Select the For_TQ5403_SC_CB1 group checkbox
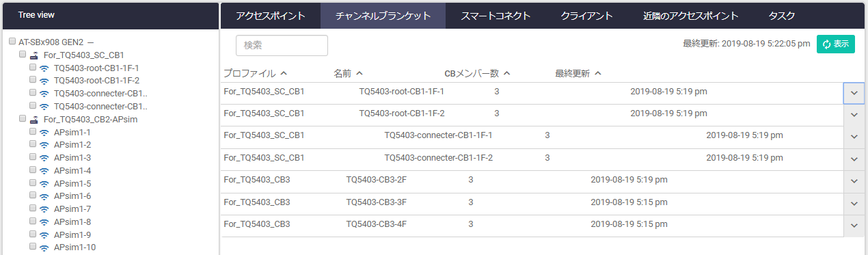Image resolution: width=868 pixels, height=255 pixels. coord(23,54)
